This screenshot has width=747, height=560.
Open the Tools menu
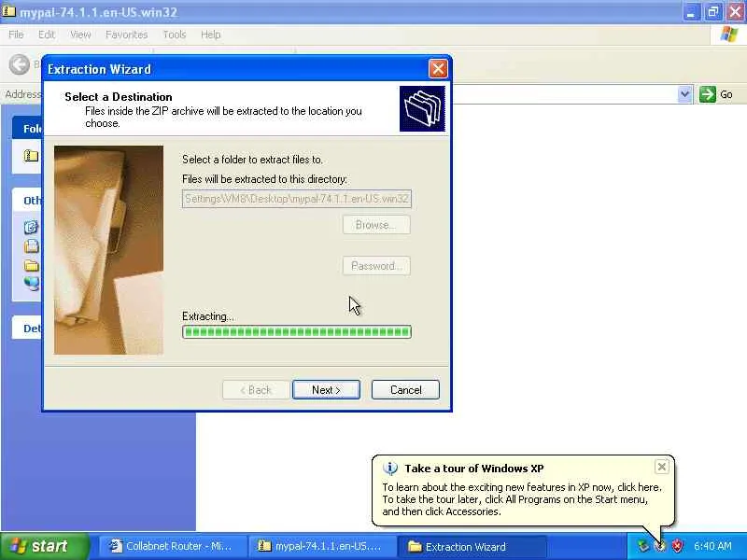(x=175, y=35)
